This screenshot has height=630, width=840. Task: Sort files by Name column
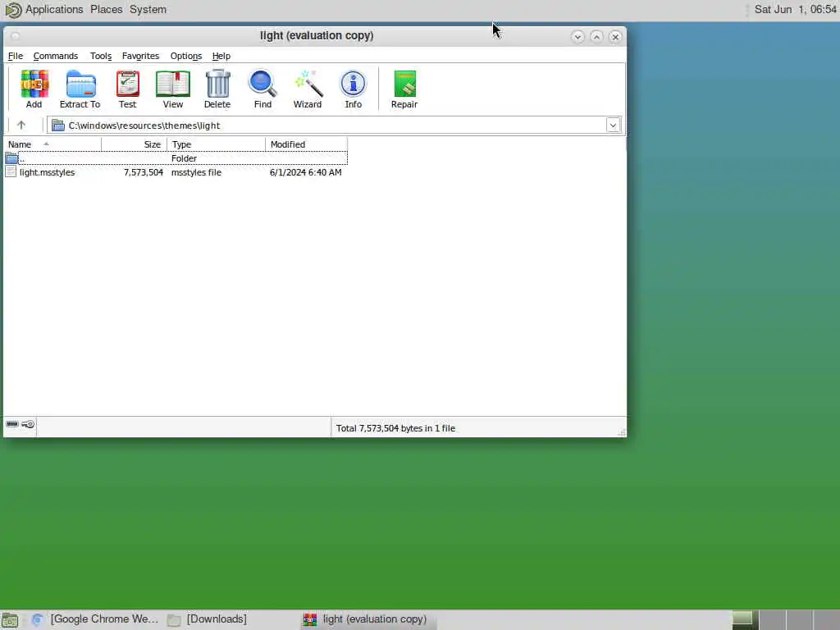pos(52,144)
